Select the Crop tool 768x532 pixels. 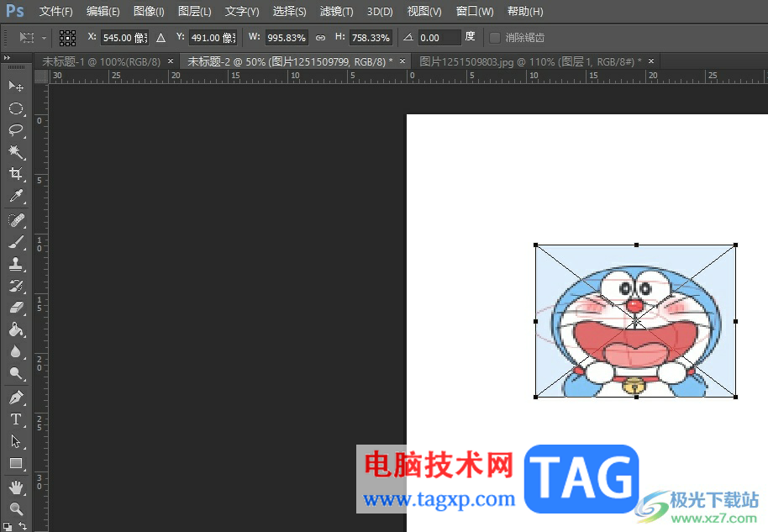16,174
